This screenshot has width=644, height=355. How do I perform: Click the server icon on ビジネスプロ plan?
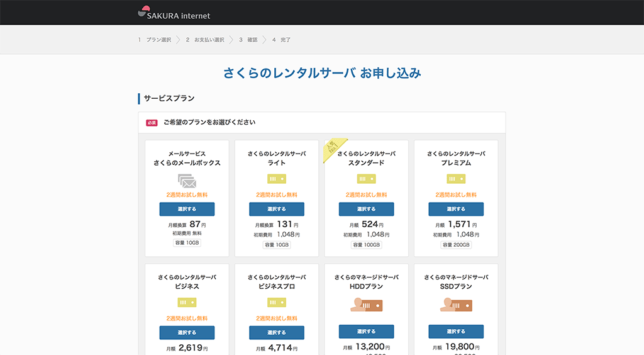coord(277,302)
